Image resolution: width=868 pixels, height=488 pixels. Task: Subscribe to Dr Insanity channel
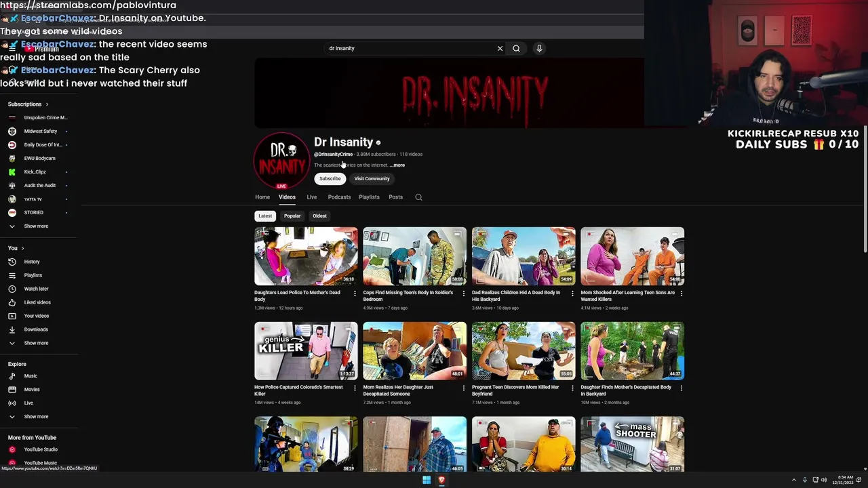(330, 179)
